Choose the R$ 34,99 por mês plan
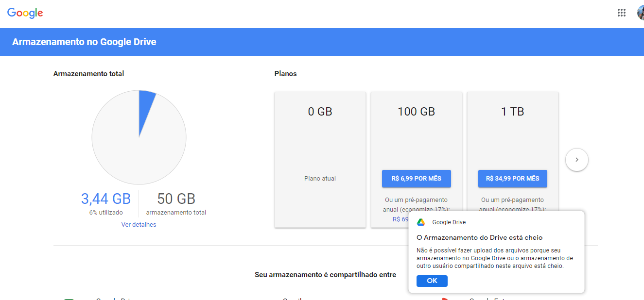Image resolution: width=644 pixels, height=300 pixels. (x=512, y=178)
